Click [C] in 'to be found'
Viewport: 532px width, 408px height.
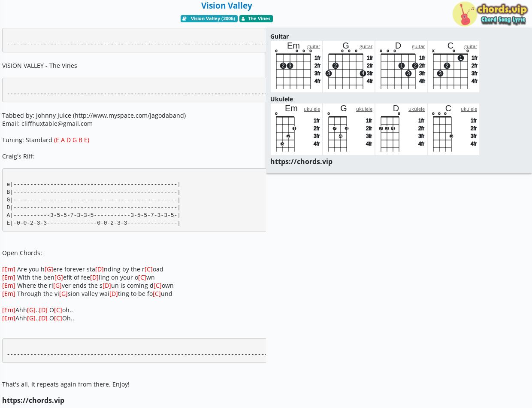coord(157,294)
